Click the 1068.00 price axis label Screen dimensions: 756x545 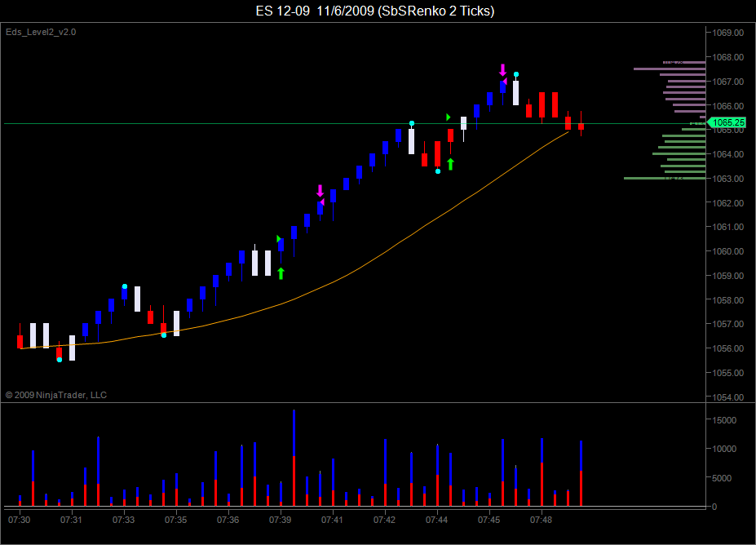pyautogui.click(x=728, y=57)
